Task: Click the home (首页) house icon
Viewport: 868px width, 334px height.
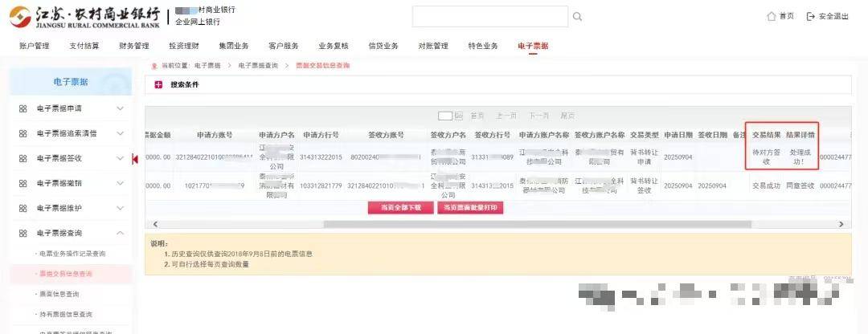Action: (772, 17)
